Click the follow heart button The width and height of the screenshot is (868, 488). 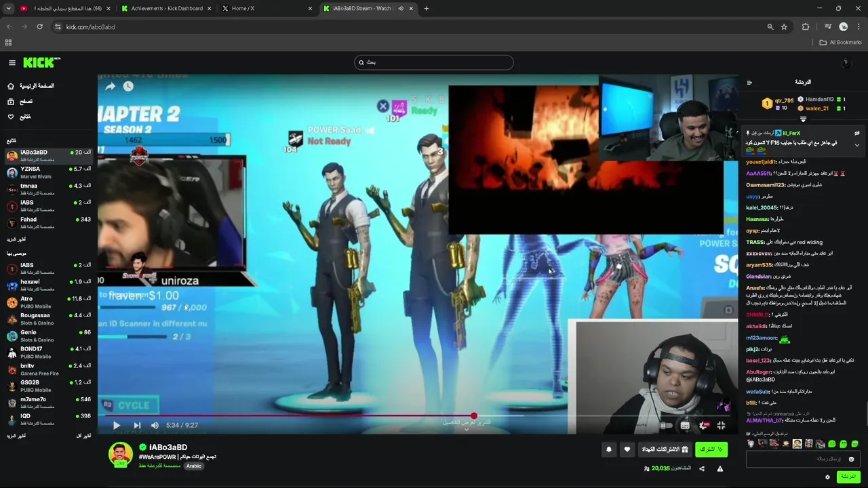(x=627, y=449)
